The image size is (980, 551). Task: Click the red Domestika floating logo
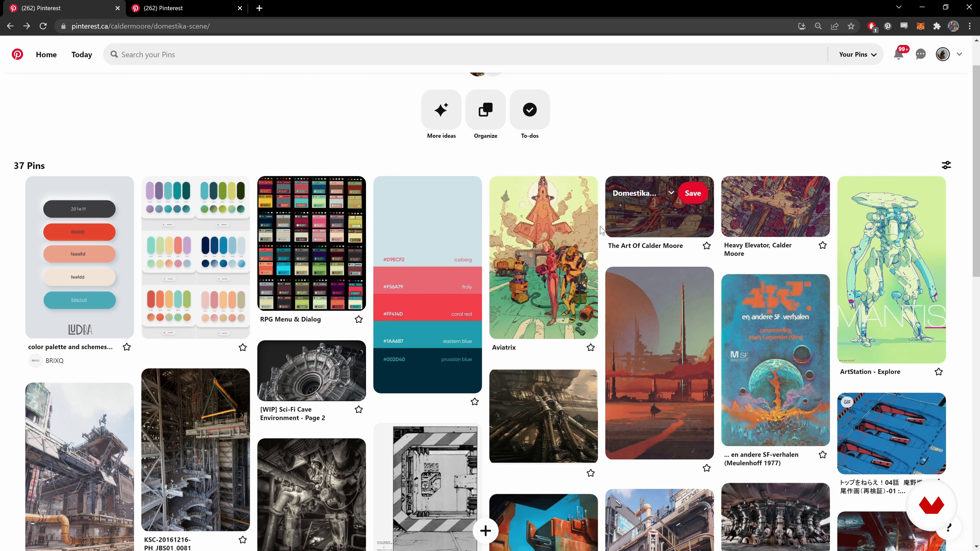[x=931, y=505]
